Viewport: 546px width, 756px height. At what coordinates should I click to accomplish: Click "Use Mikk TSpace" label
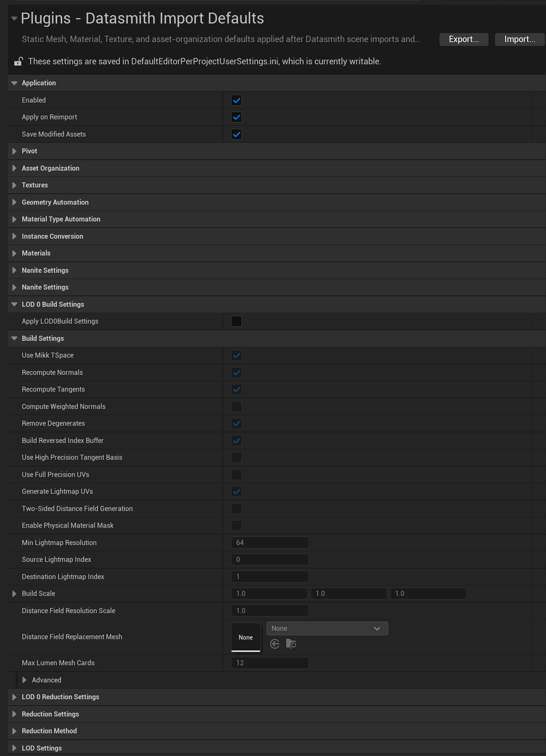47,356
